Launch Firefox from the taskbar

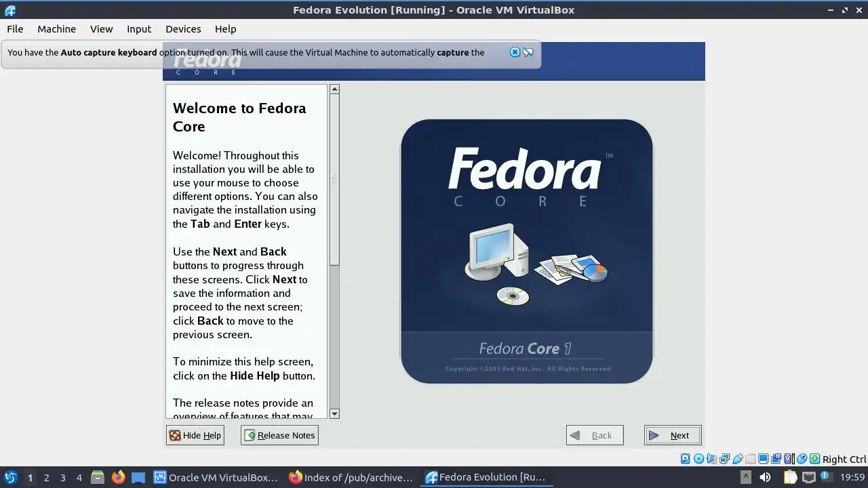pyautogui.click(x=118, y=477)
